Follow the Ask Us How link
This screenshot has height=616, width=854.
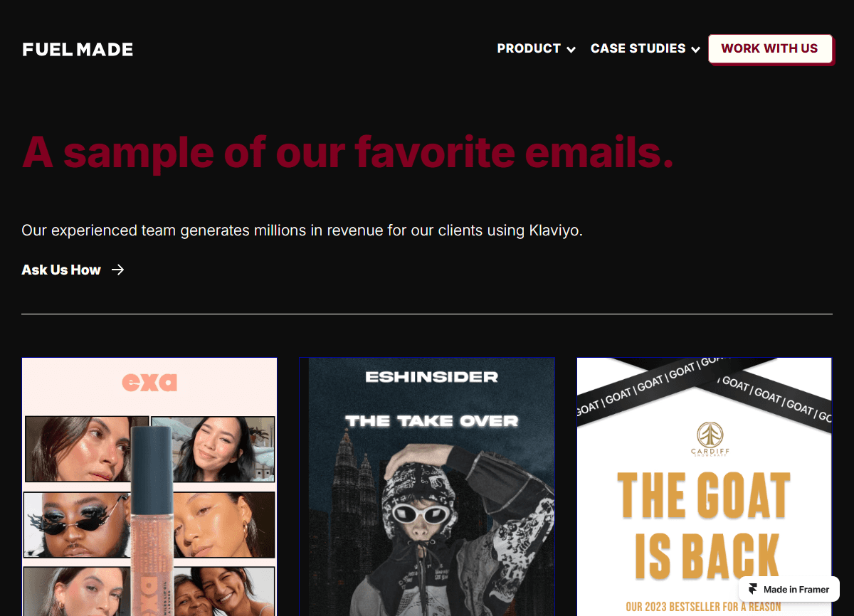pos(73,270)
